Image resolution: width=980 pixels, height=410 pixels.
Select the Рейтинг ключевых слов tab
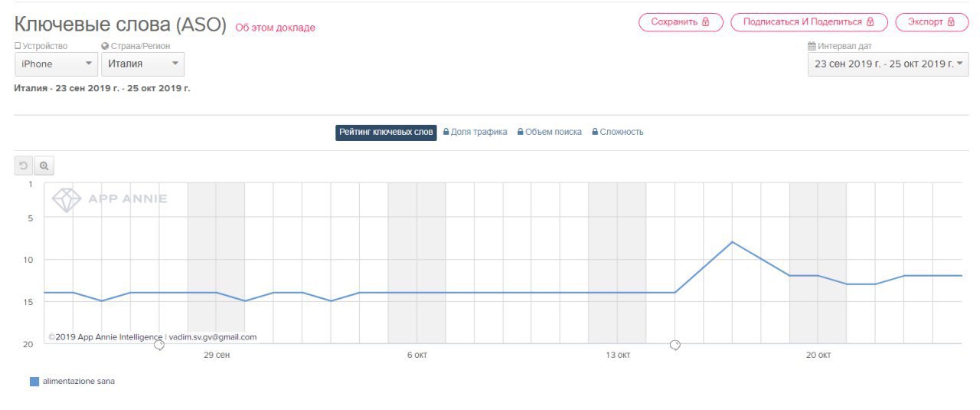[x=387, y=132]
